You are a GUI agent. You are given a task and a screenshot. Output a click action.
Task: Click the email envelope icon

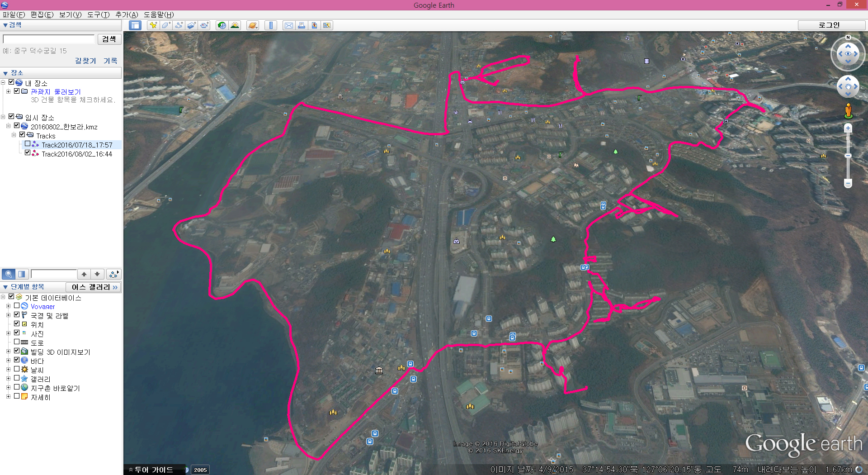[288, 25]
